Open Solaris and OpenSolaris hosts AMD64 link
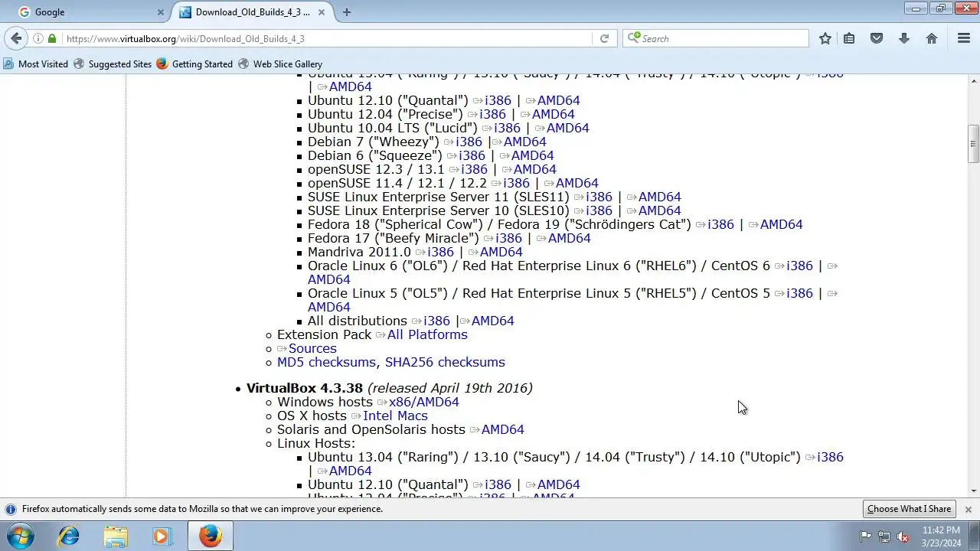Screen dimensions: 980x551 coord(502,429)
